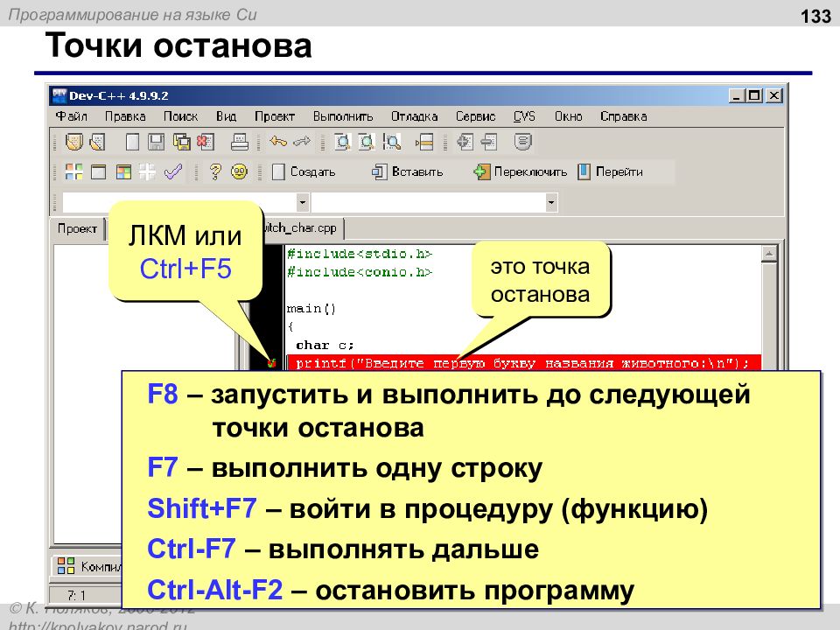
Task: Click the blank page New source file icon
Action: coord(132,142)
